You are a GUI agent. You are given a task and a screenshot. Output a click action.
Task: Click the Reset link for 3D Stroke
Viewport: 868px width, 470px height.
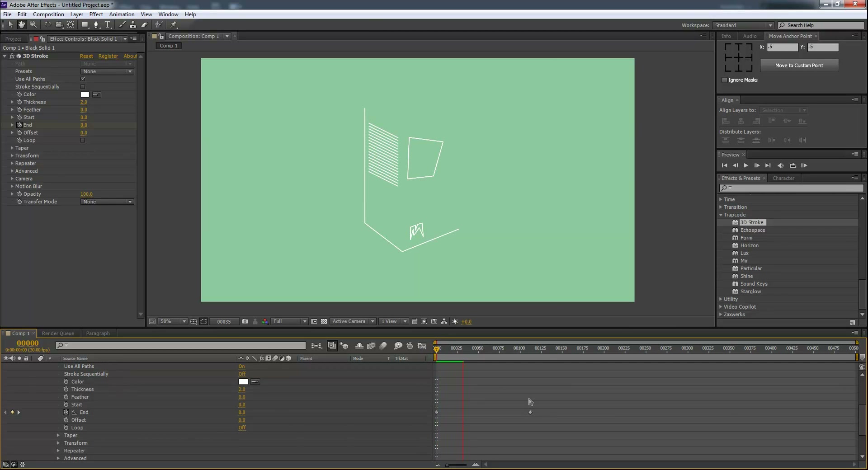pos(86,56)
